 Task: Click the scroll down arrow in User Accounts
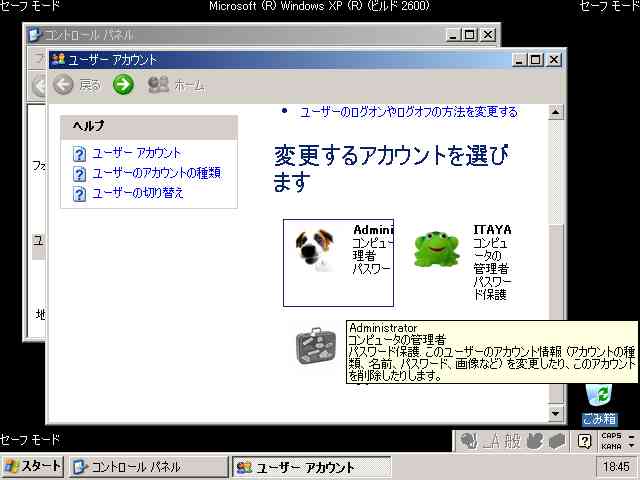[x=555, y=413]
